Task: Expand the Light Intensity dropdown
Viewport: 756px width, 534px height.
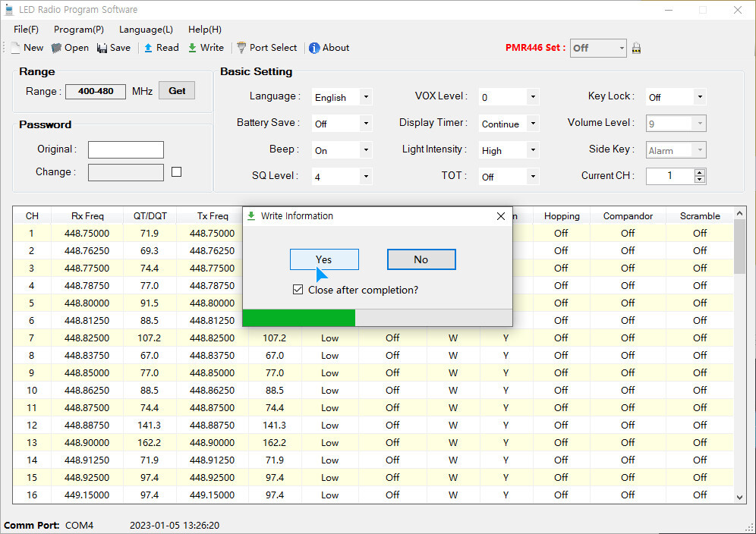Action: [533, 150]
